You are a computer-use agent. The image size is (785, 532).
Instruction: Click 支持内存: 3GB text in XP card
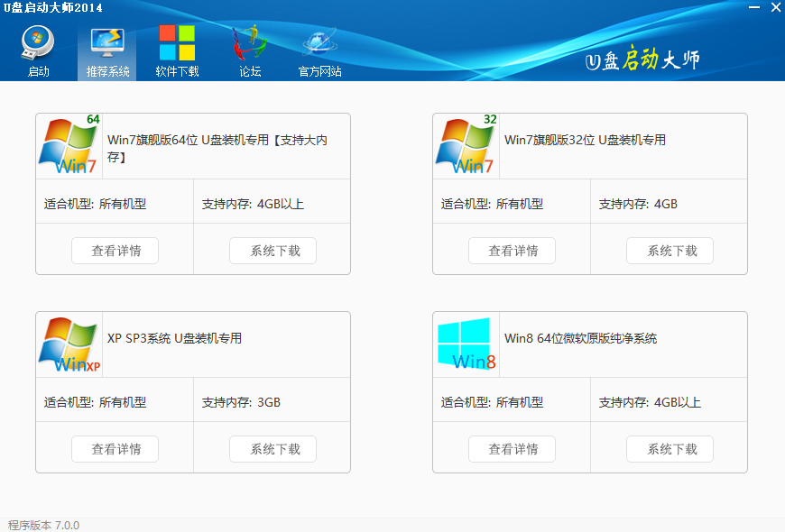[241, 402]
